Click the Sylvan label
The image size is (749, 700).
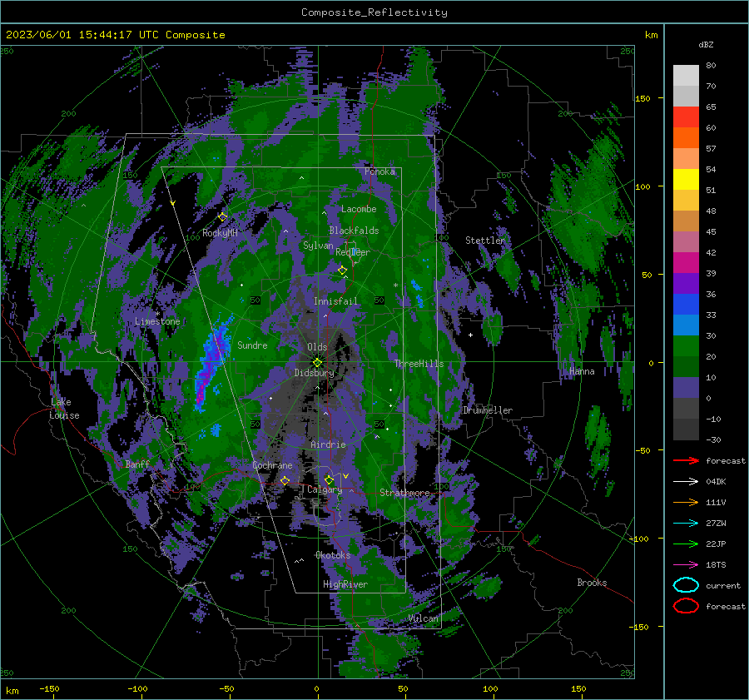point(318,246)
